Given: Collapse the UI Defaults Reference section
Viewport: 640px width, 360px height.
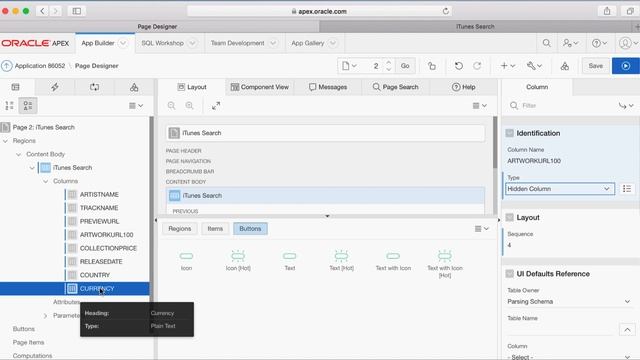Looking at the screenshot, I should 509,274.
